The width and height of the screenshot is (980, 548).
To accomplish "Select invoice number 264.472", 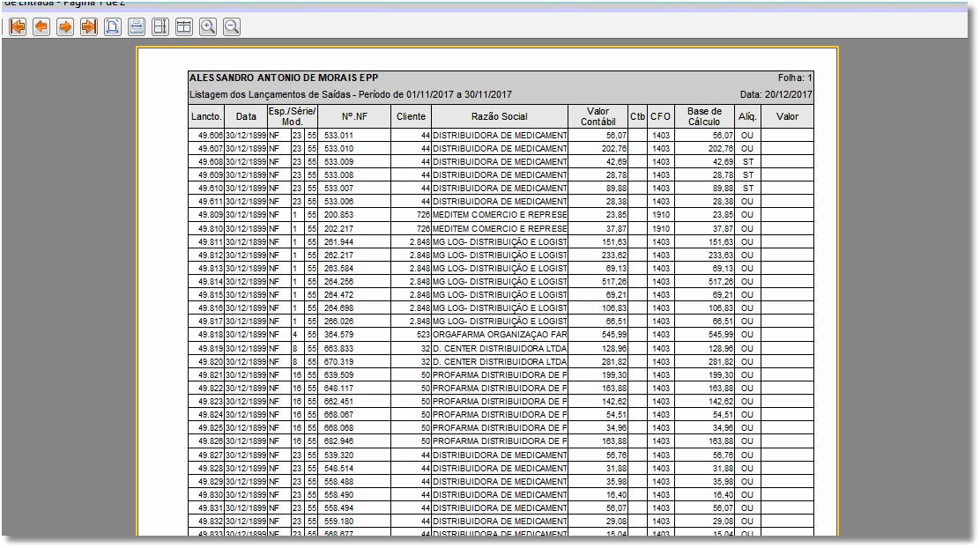I will pyautogui.click(x=338, y=295).
